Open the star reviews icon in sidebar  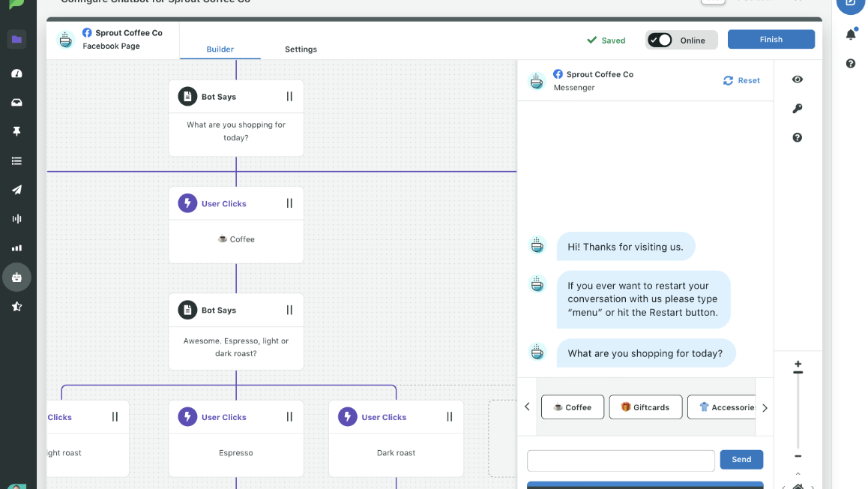pyautogui.click(x=16, y=306)
